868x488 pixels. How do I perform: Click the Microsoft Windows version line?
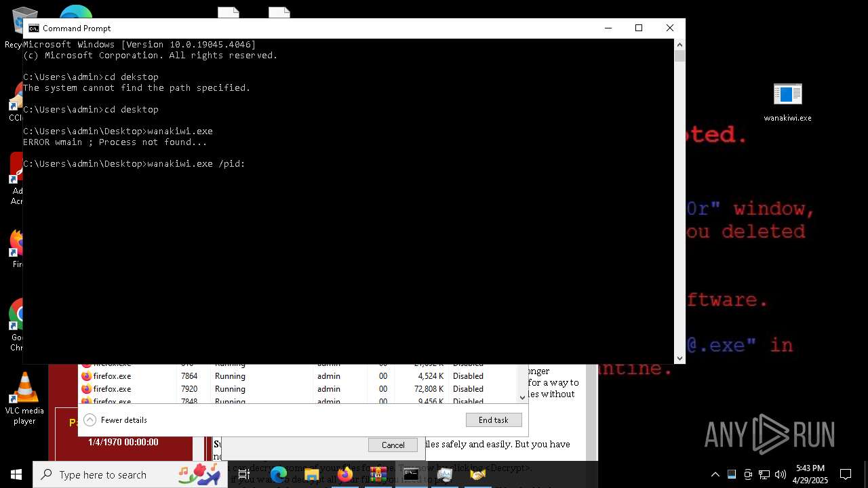tap(140, 45)
